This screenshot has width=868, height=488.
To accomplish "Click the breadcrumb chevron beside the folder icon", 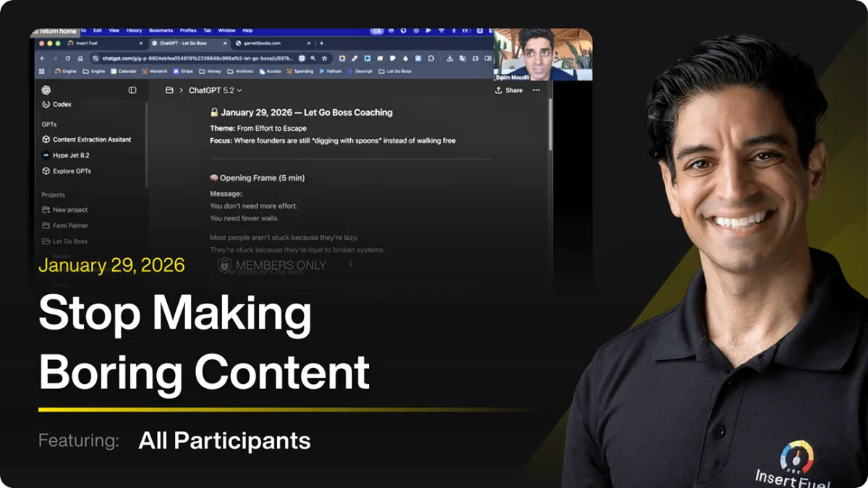I will (179, 90).
